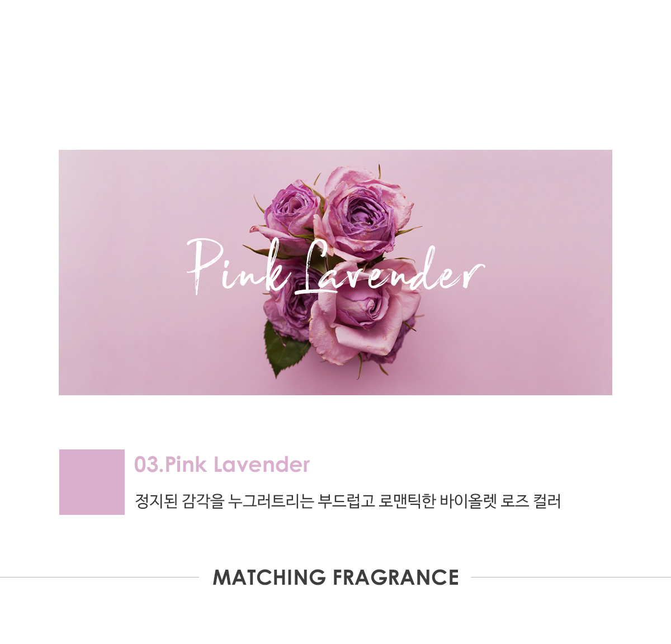Click the Korean color description sentence
This screenshot has width=671, height=644.
pyautogui.click(x=348, y=501)
